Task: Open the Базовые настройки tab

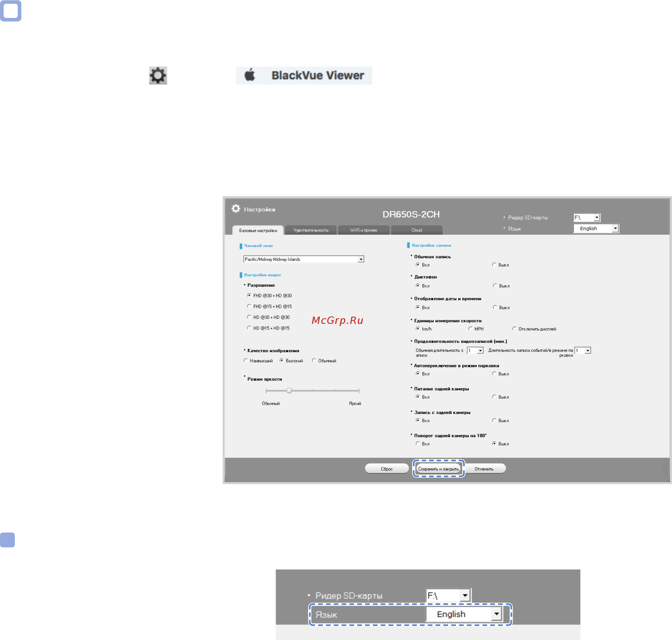Action: point(258,231)
